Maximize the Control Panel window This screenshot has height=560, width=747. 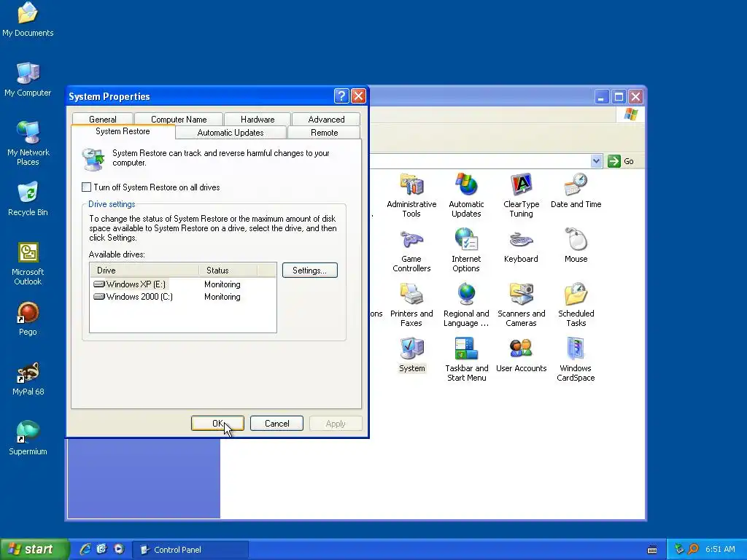click(x=619, y=97)
